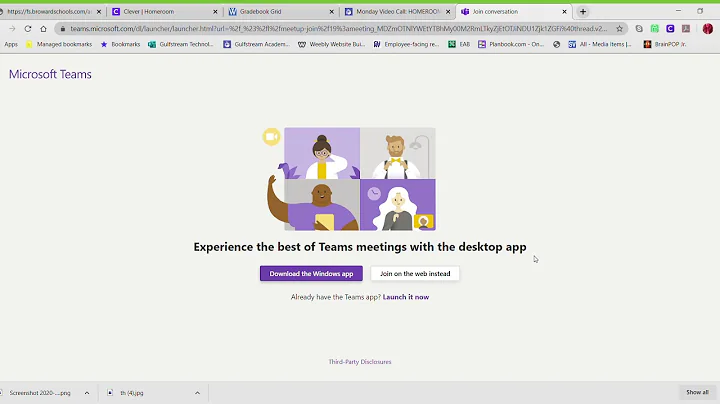Click the address bar URL
The image size is (720, 404).
click(x=338, y=28)
